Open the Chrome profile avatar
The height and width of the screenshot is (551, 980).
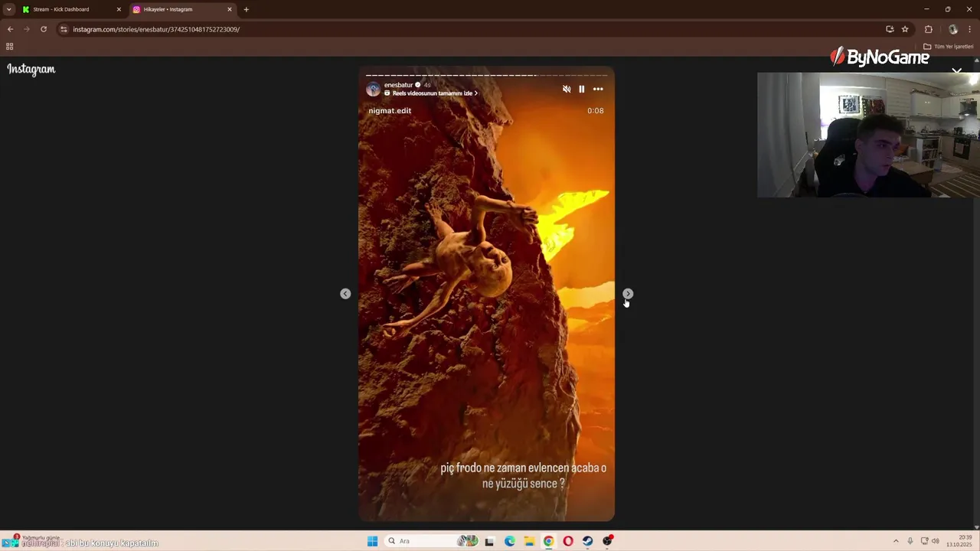tap(953, 29)
